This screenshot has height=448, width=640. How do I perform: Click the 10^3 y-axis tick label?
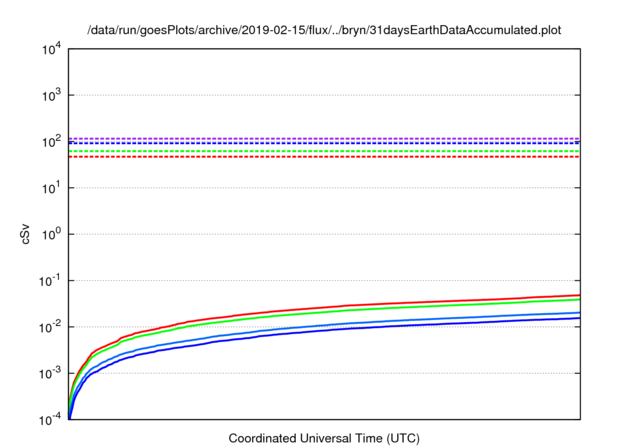point(51,95)
